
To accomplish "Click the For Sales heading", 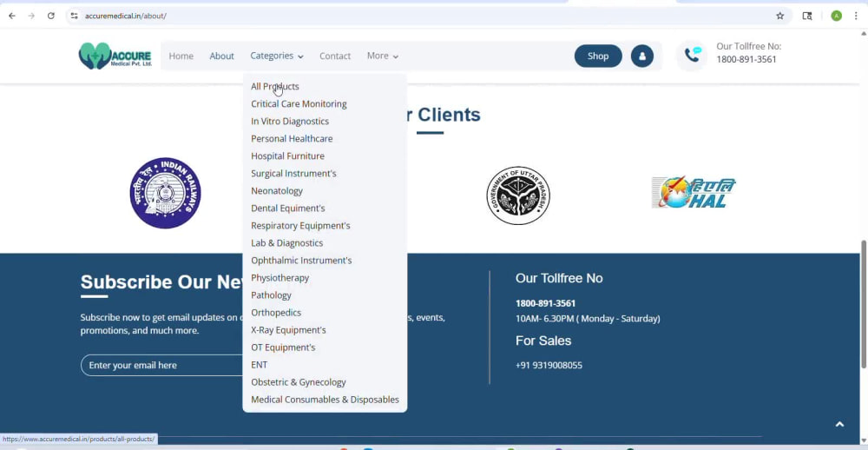I will 543,341.
